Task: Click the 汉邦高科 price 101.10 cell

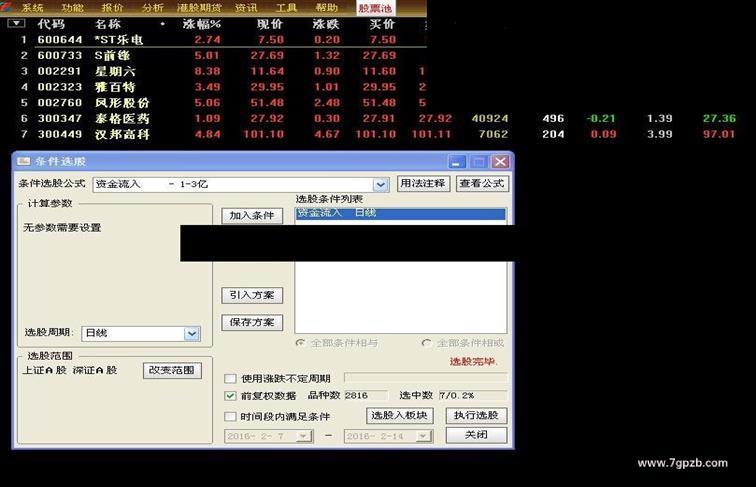Action: 264,134
